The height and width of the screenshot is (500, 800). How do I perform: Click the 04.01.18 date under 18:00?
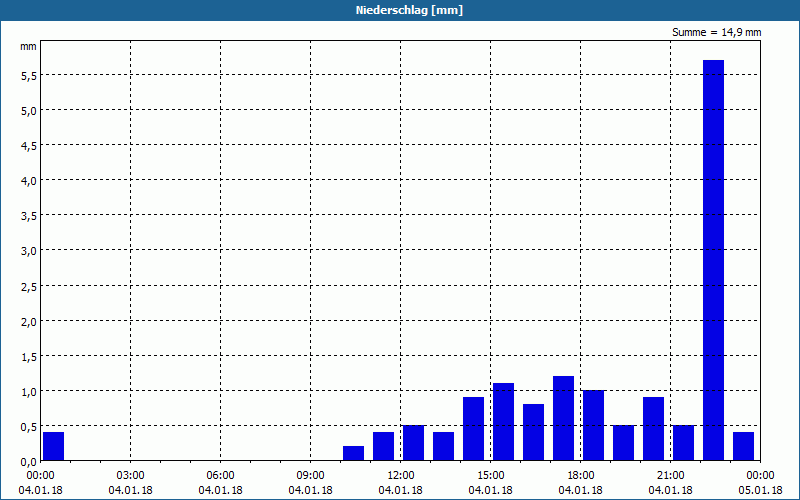[581, 490]
